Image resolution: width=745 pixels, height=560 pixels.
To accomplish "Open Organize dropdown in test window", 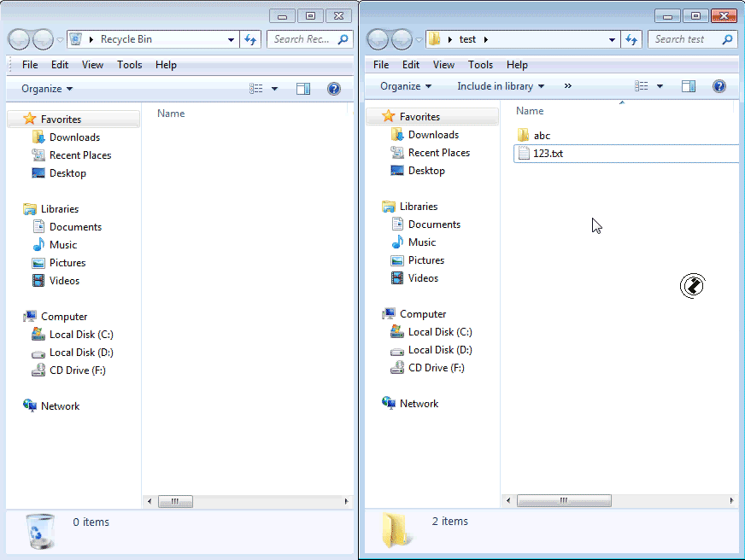I will tap(406, 86).
